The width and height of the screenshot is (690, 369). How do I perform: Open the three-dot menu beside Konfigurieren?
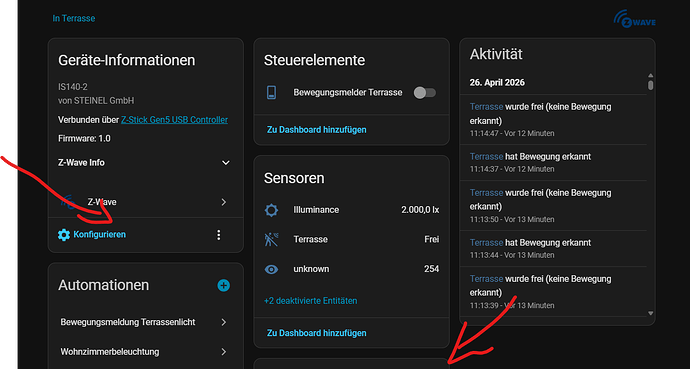coord(219,235)
